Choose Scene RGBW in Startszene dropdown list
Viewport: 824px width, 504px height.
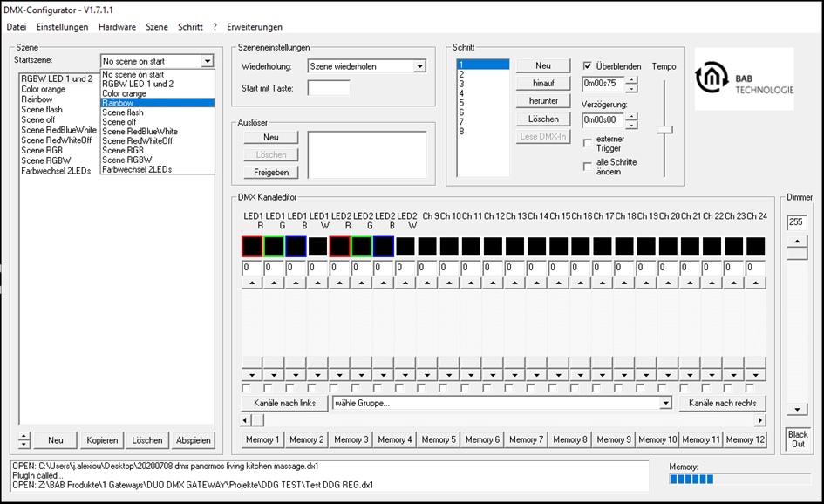point(158,160)
